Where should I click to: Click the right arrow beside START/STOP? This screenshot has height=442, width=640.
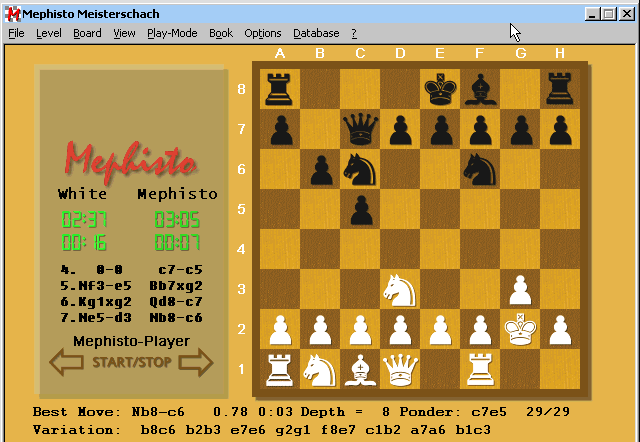[195, 362]
